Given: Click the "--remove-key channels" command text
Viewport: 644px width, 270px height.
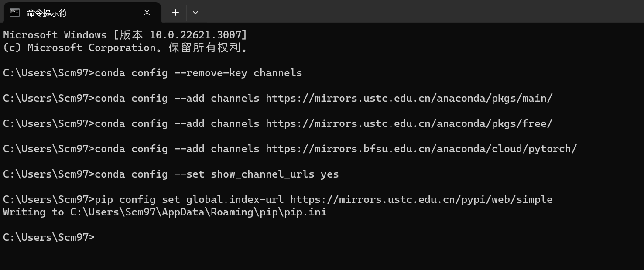Looking at the screenshot, I should (238, 73).
